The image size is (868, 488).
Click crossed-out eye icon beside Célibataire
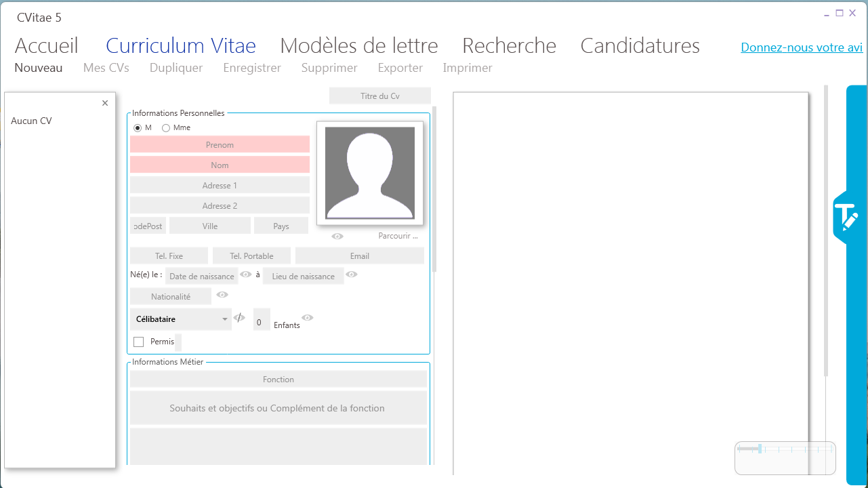tap(239, 318)
